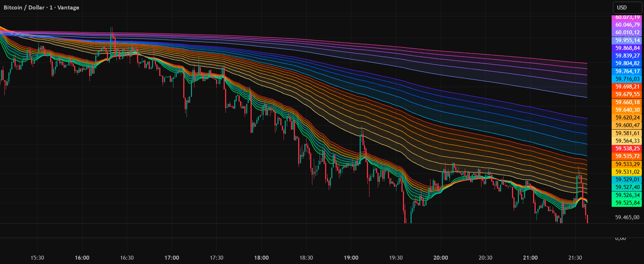644x264 pixels.
Task: Select the 59.600,47 price label
Action: pyautogui.click(x=627, y=125)
